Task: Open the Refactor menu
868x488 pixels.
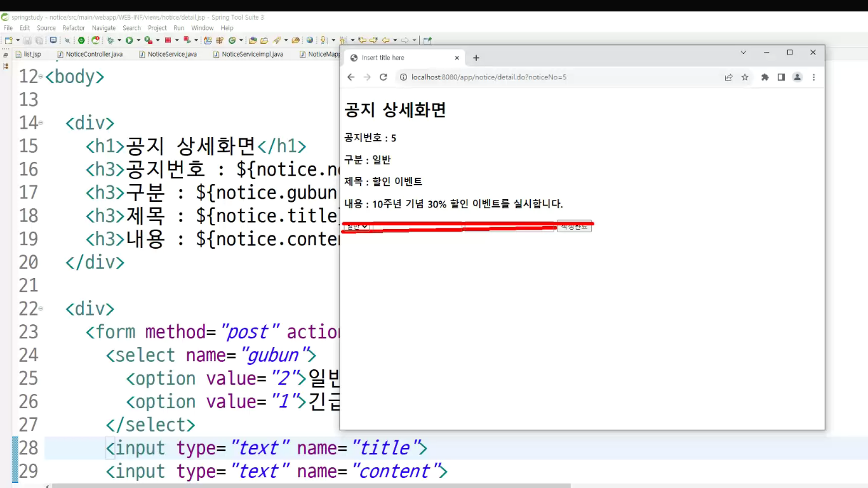Action: [74, 28]
